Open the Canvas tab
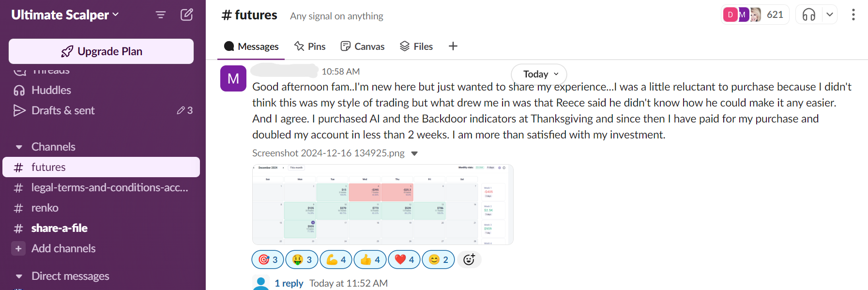 click(363, 46)
